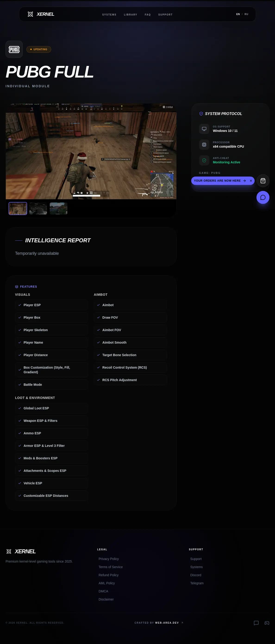Open the Disclaimer link
Image resolution: width=275 pixels, height=644 pixels.
(x=106, y=599)
